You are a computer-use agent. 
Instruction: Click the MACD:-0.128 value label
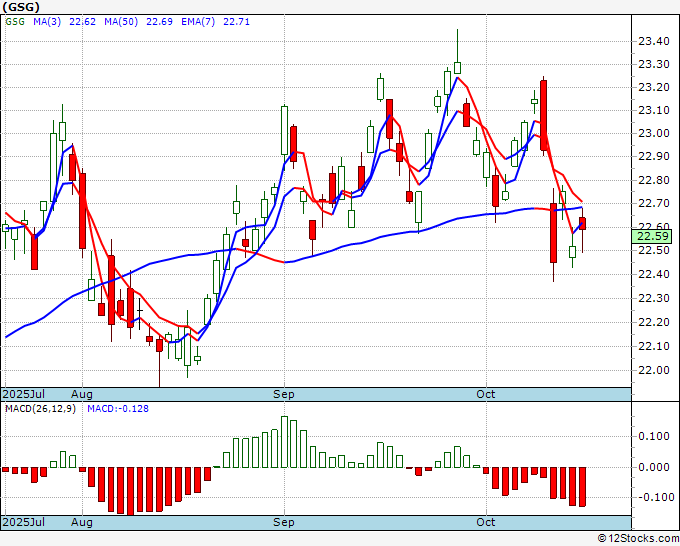pyautogui.click(x=118, y=409)
